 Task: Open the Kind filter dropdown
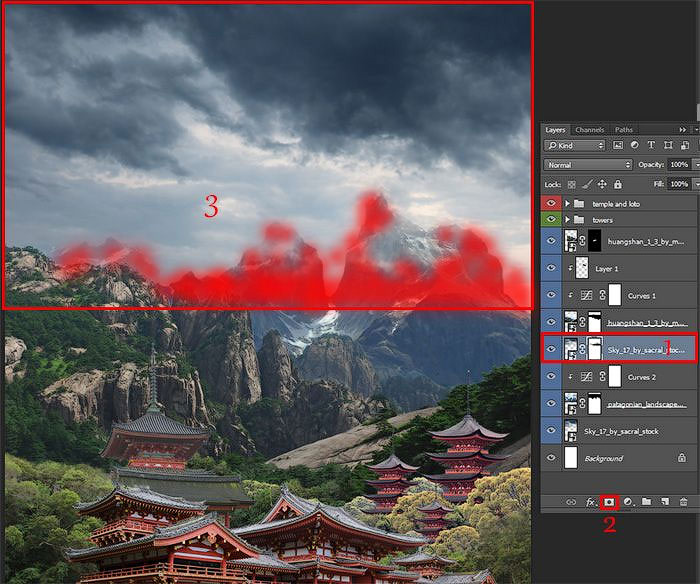[574, 145]
